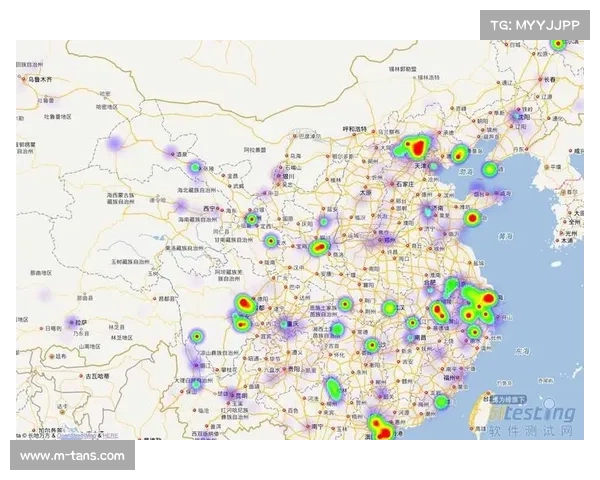This screenshot has width=600, height=480.
Task: Click the 呼和浩特 city label
Action: click(x=357, y=129)
